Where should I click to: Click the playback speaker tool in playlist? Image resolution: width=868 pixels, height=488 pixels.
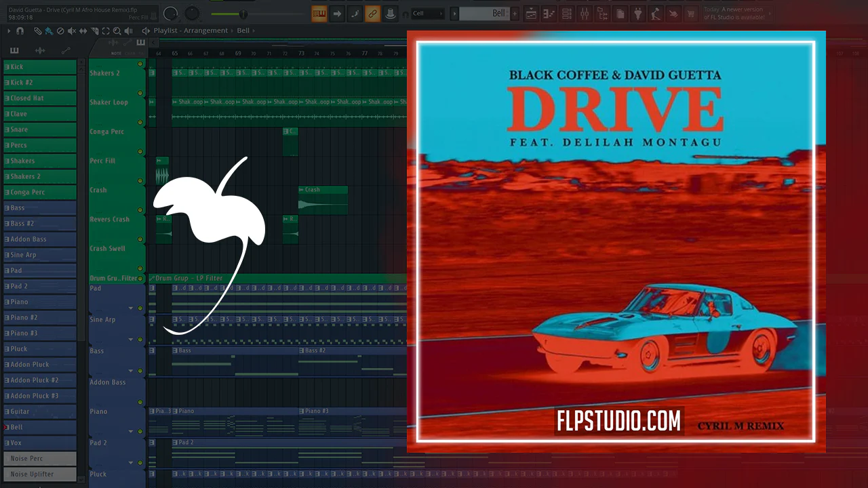coord(128,31)
